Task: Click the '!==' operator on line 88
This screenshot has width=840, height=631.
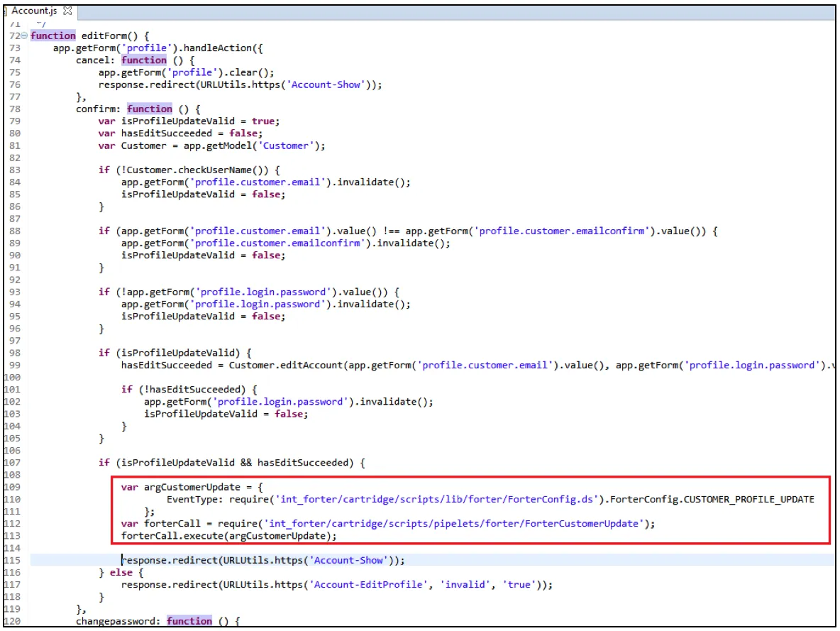Action: tap(391, 231)
